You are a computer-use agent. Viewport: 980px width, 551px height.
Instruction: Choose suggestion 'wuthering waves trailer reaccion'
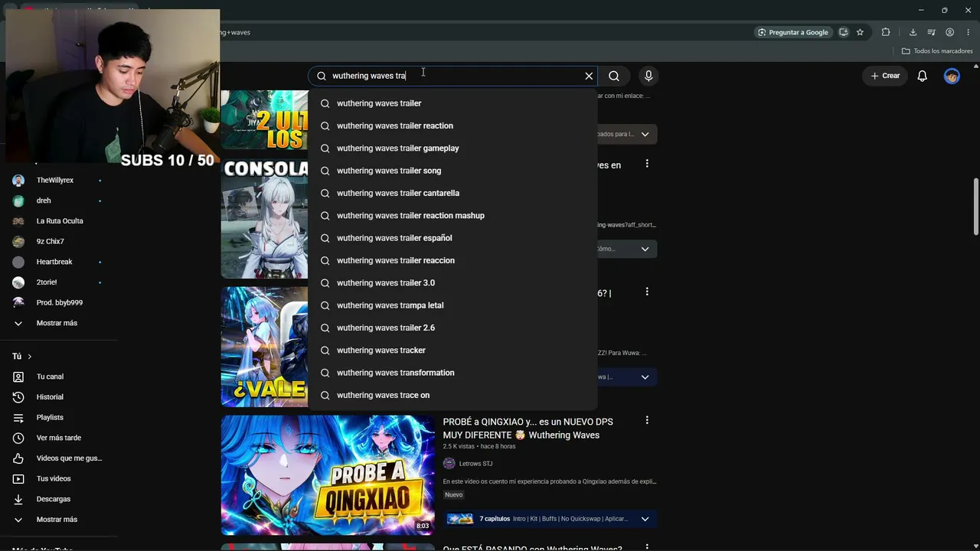pos(452,260)
